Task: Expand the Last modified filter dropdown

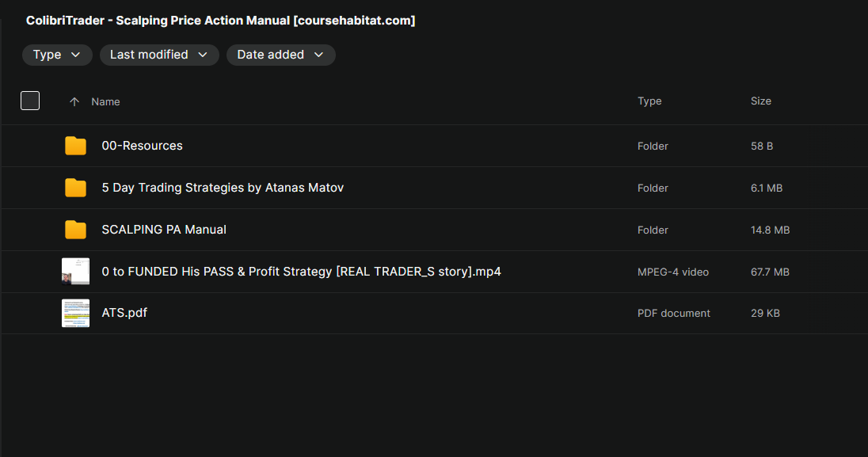Action: (x=158, y=55)
